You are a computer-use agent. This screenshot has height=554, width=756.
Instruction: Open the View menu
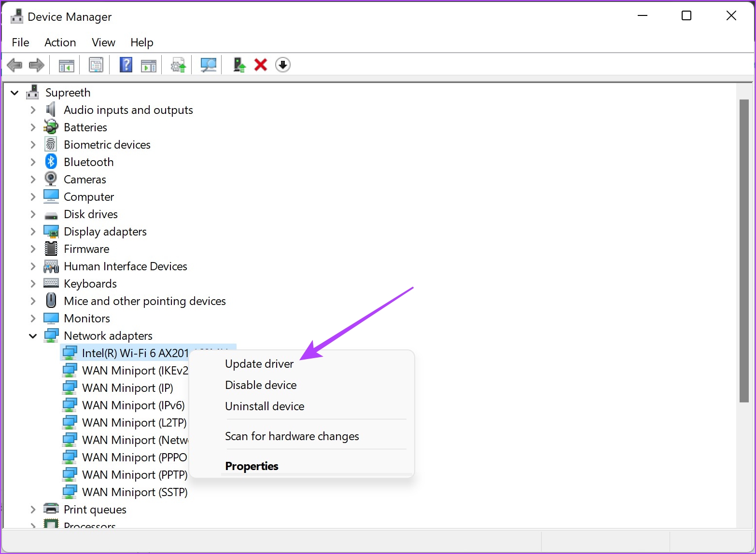tap(103, 42)
